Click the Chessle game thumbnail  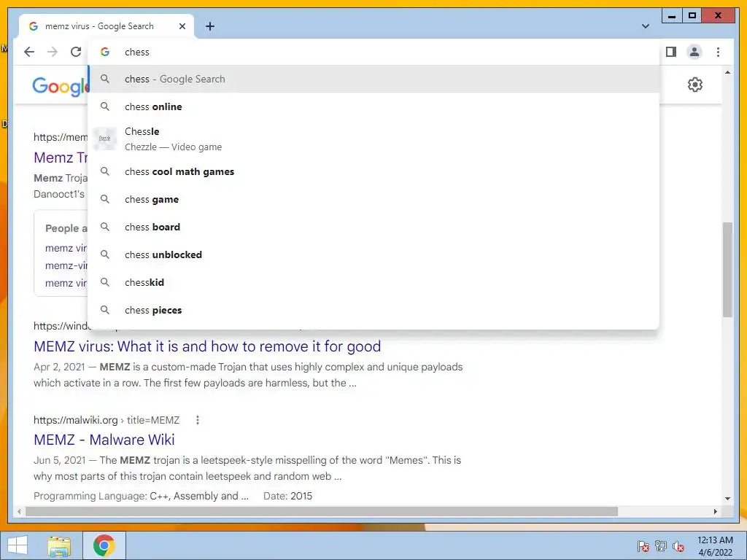[104, 139]
